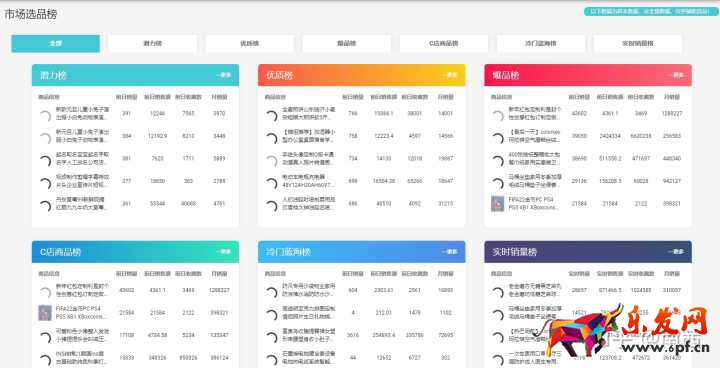Click 更多 in the C店商品榜 card header
720x368 pixels.
224,252
